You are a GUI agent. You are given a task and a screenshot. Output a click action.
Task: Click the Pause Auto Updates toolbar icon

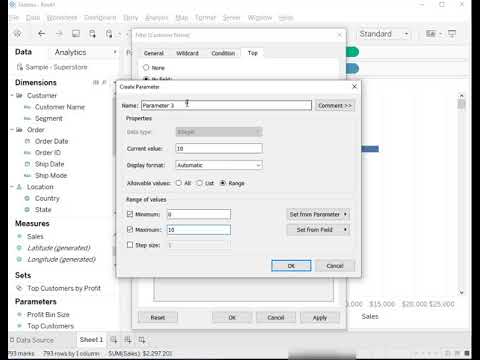109,34
